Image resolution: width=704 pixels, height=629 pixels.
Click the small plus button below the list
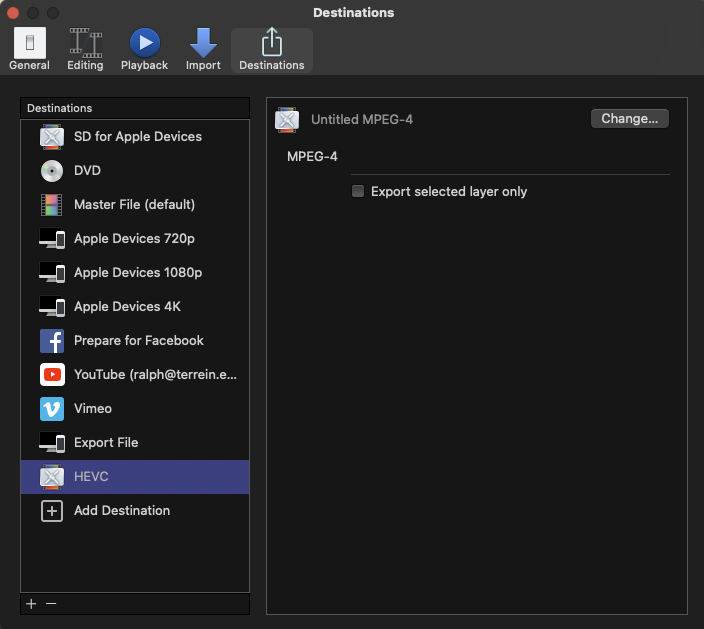31,604
